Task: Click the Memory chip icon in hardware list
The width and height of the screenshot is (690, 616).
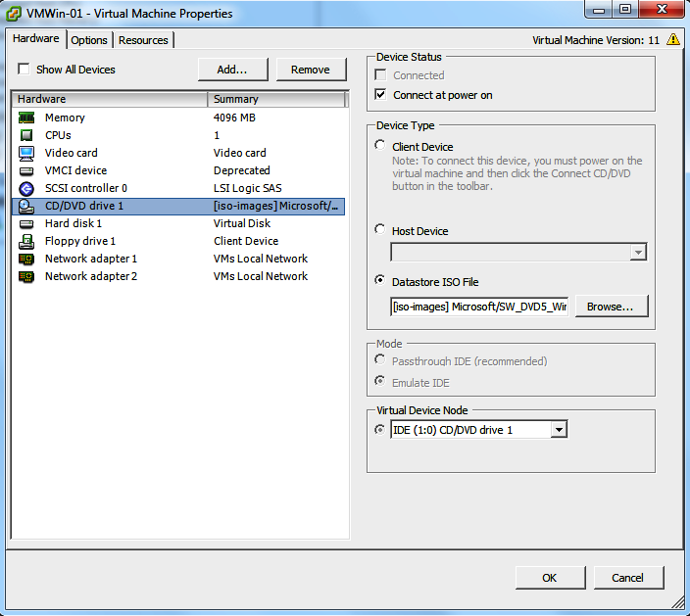Action: [x=26, y=118]
